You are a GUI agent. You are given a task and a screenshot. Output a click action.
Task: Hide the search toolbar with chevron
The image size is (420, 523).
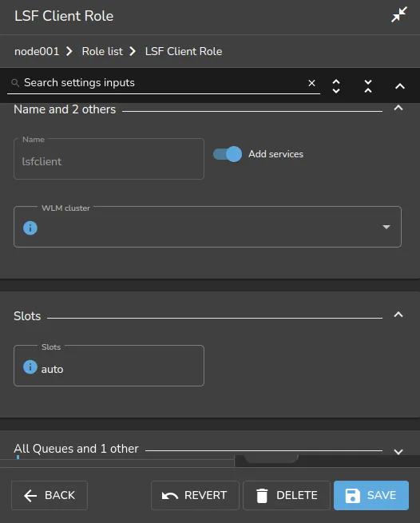click(x=400, y=86)
